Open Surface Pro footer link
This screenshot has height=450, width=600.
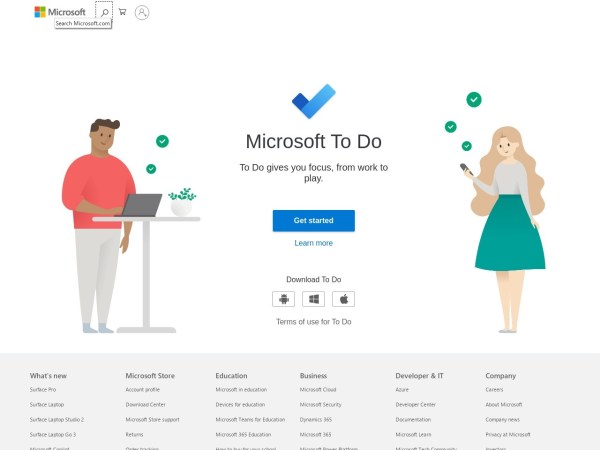tap(43, 390)
